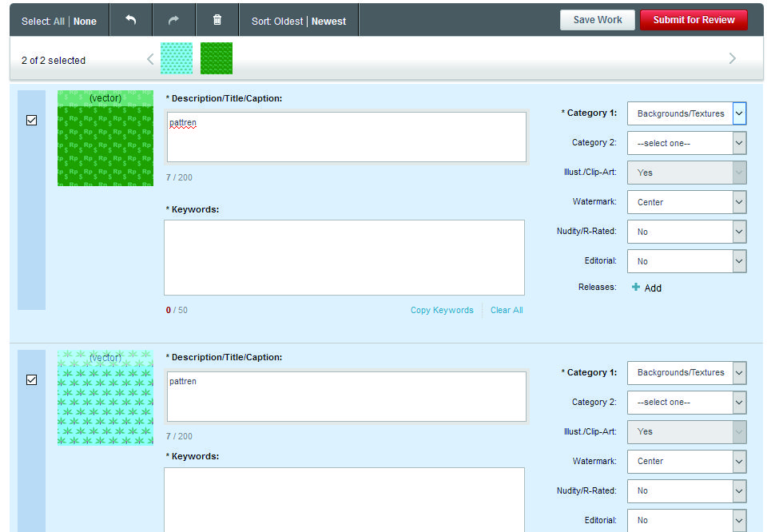Image resolution: width=775 pixels, height=532 pixels.
Task: Click Submit for Review button
Action: point(694,20)
